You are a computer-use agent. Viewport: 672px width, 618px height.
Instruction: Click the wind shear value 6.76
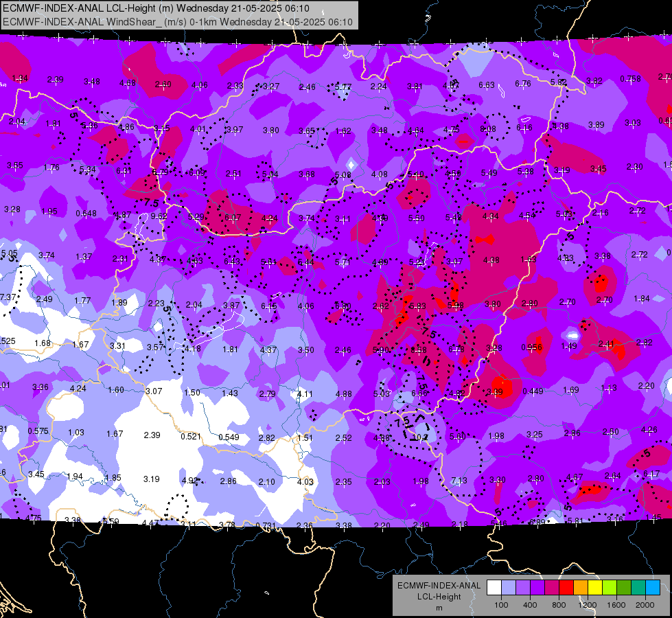[x=523, y=83]
